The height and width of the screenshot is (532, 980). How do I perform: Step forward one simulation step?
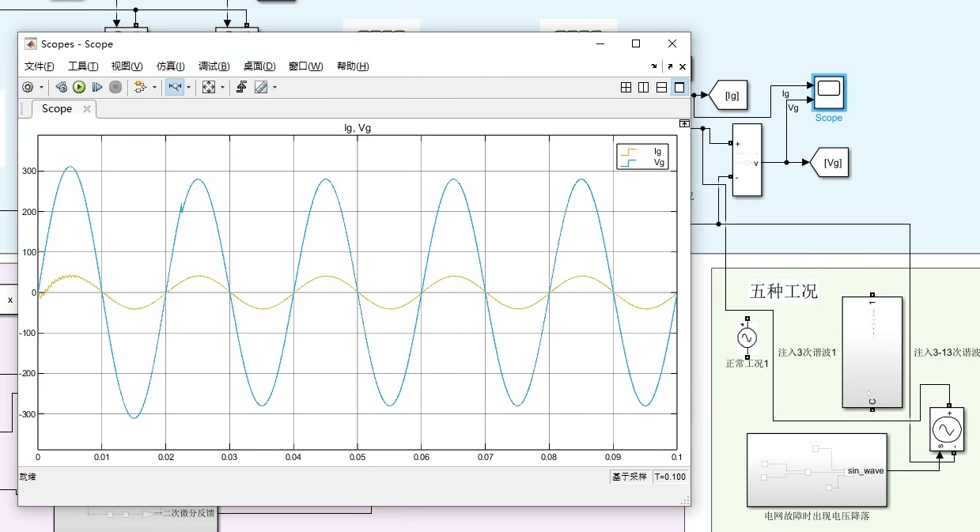(98, 87)
